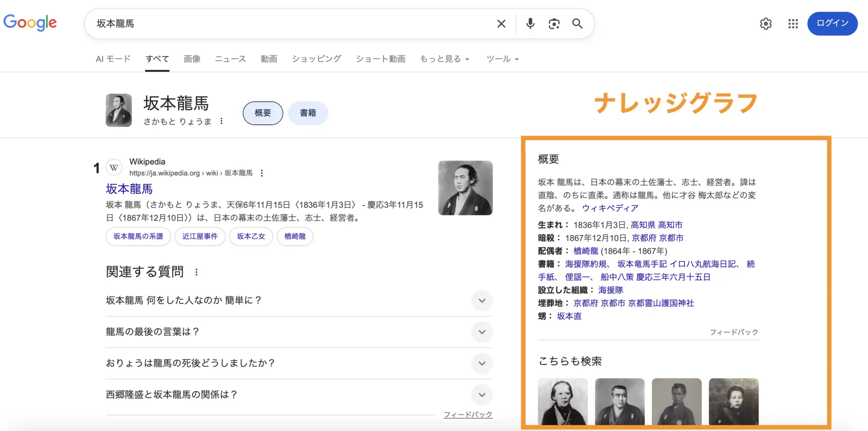Click the ログイン button
This screenshot has width=868, height=431.
tap(832, 23)
